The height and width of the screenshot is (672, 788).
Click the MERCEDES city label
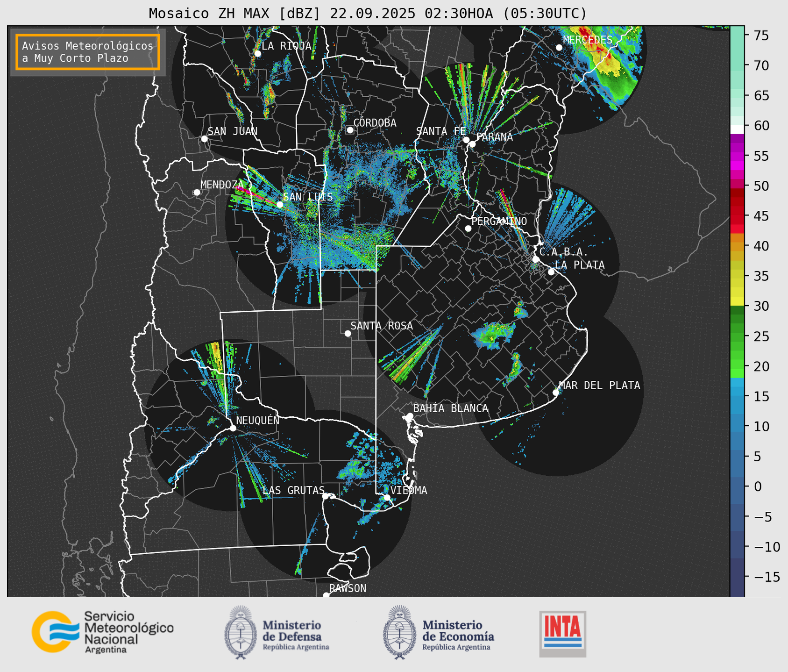(x=588, y=40)
